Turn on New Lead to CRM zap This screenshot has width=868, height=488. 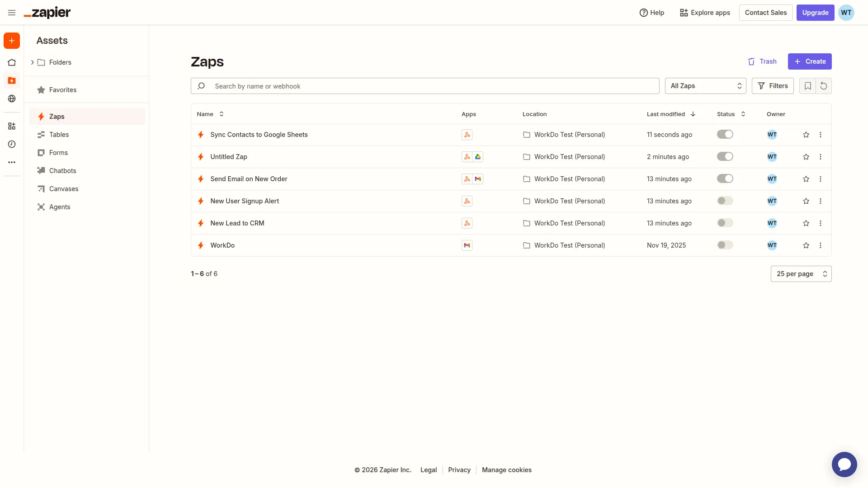tap(725, 223)
